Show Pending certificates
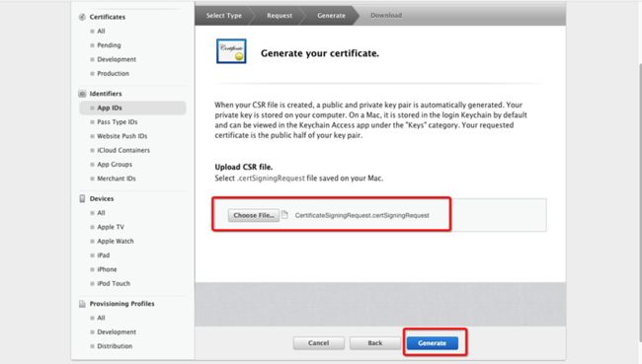The width and height of the screenshot is (642, 364). (x=109, y=45)
